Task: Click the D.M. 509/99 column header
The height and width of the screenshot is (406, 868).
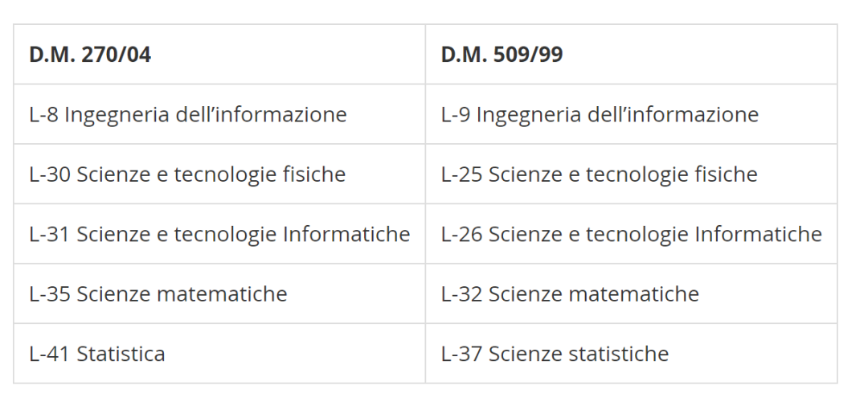Action: [502, 55]
